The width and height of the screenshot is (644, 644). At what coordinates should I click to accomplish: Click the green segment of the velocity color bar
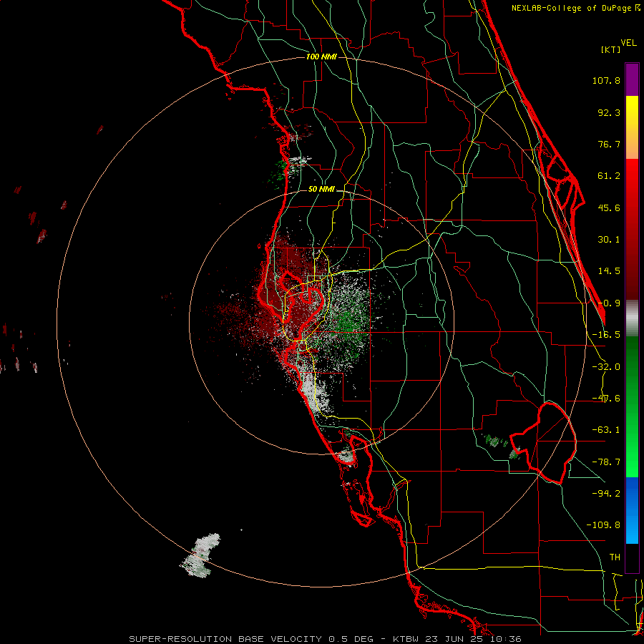[x=632, y=406]
